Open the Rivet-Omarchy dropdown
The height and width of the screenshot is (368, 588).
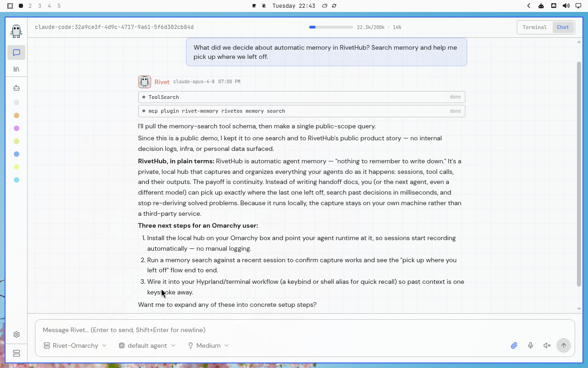tap(75, 345)
